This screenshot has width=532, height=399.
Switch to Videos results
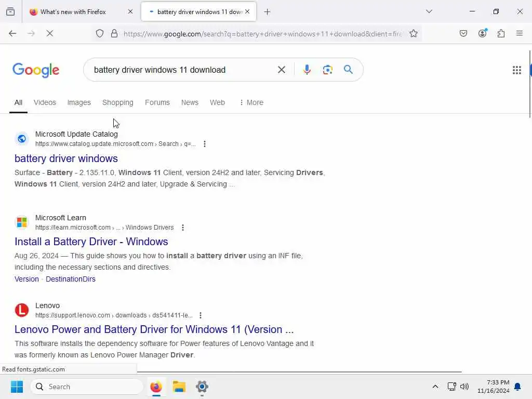pos(45,102)
